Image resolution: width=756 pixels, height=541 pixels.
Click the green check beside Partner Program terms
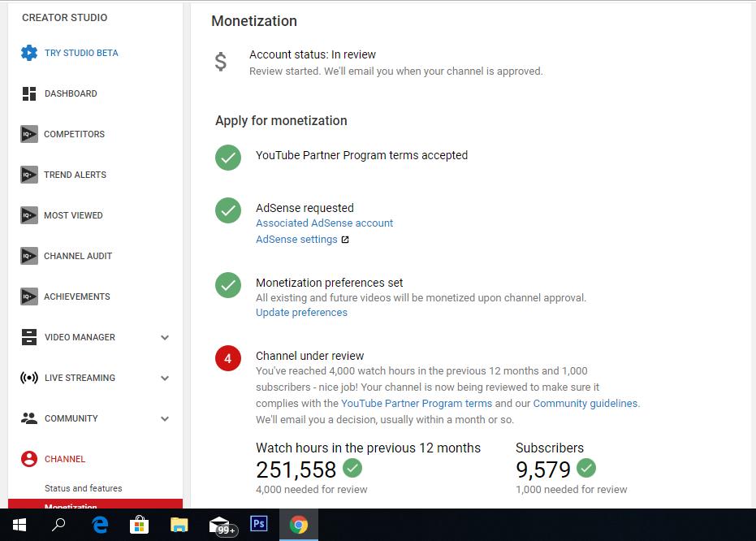click(228, 158)
